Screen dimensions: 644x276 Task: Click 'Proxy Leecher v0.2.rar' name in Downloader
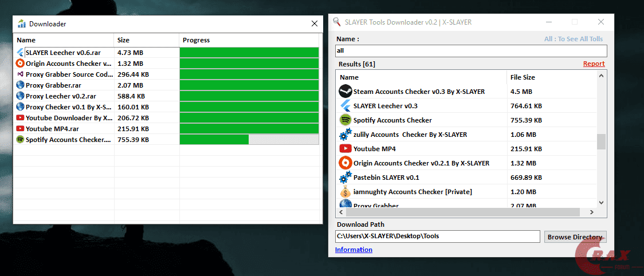tap(61, 96)
